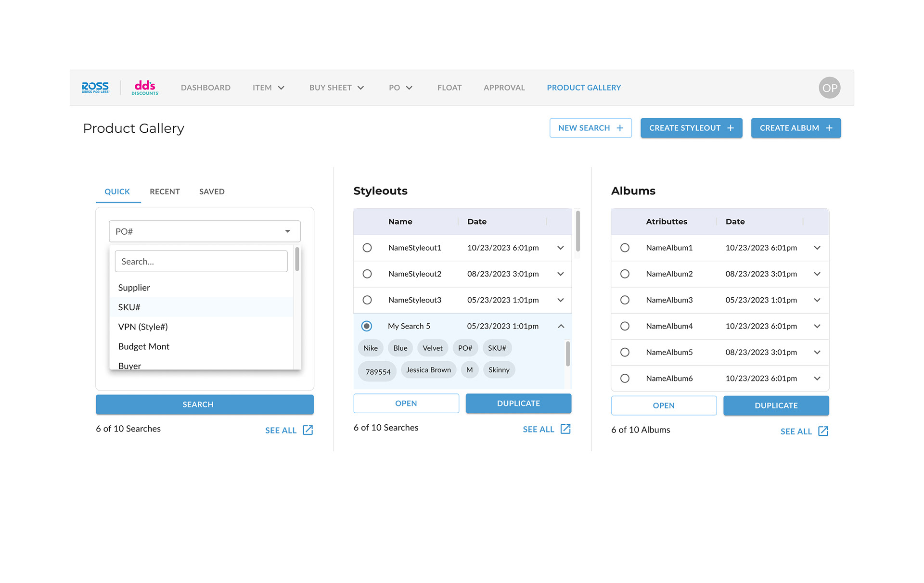
Task: Click the Jessica Brown tag chip
Action: [x=428, y=370]
